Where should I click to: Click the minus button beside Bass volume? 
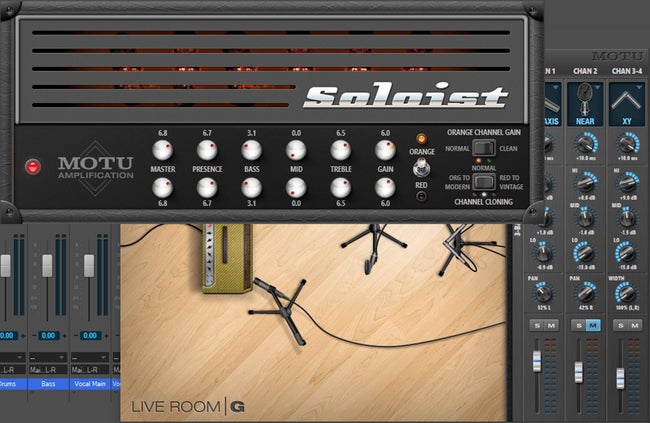click(34, 335)
